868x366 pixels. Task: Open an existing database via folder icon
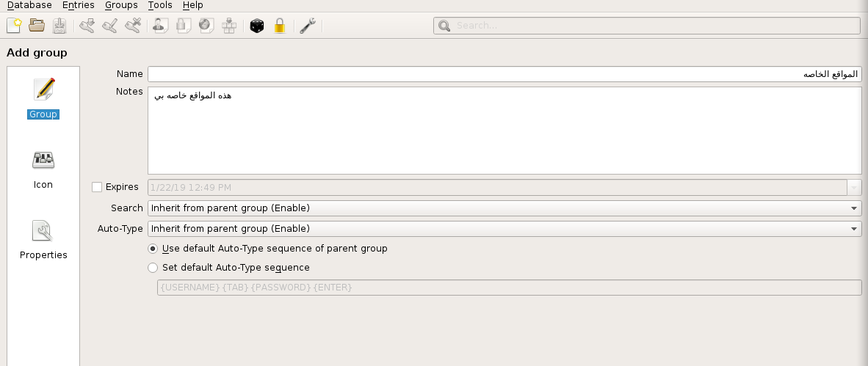37,26
